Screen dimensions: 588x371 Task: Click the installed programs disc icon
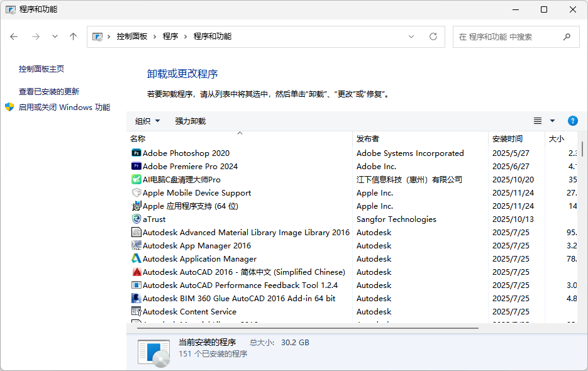[x=153, y=353]
